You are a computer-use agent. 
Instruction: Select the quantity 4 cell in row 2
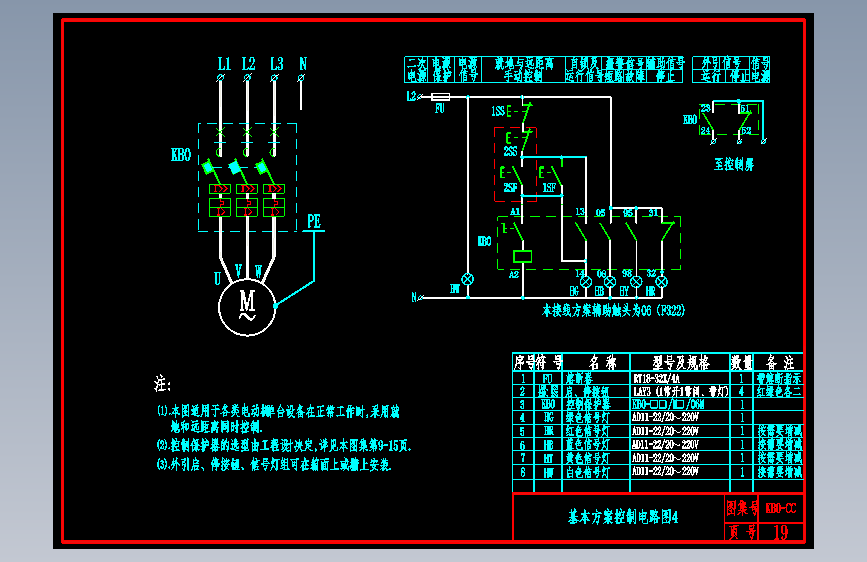pos(741,392)
